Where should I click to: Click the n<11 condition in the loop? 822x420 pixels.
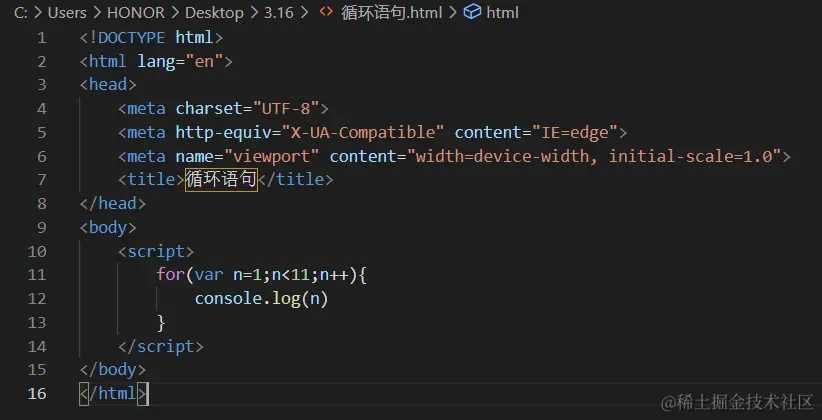[x=290, y=275]
